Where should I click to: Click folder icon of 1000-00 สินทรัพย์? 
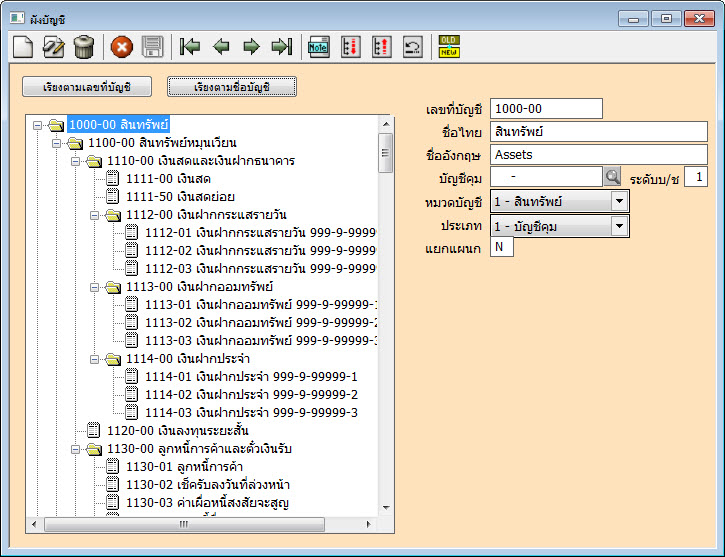point(55,125)
